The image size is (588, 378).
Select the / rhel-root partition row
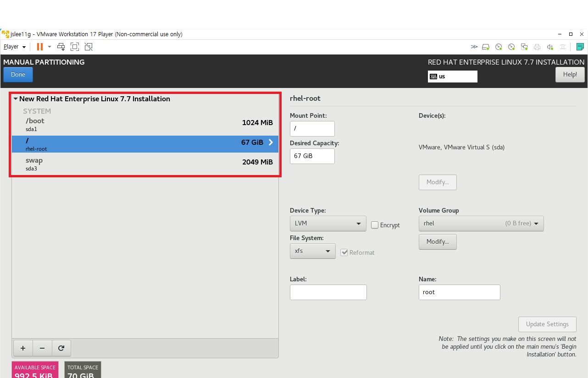145,144
